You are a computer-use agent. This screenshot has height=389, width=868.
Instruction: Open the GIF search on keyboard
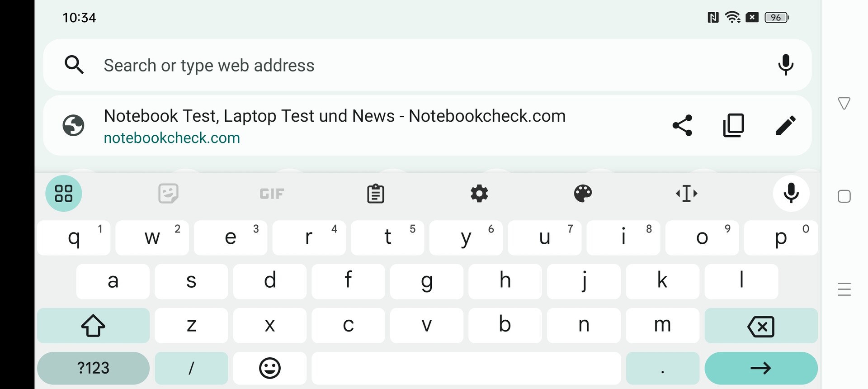[272, 194]
